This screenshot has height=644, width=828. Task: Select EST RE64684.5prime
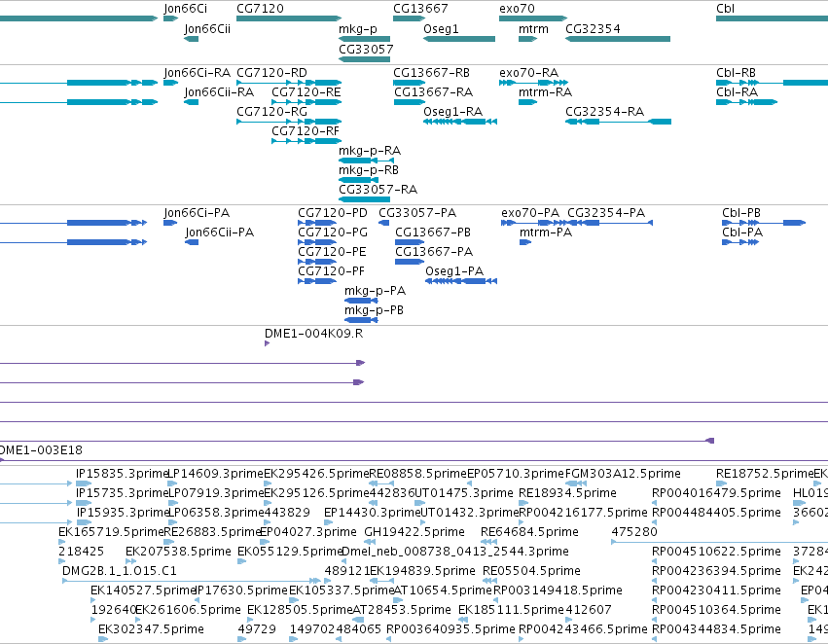529,532
